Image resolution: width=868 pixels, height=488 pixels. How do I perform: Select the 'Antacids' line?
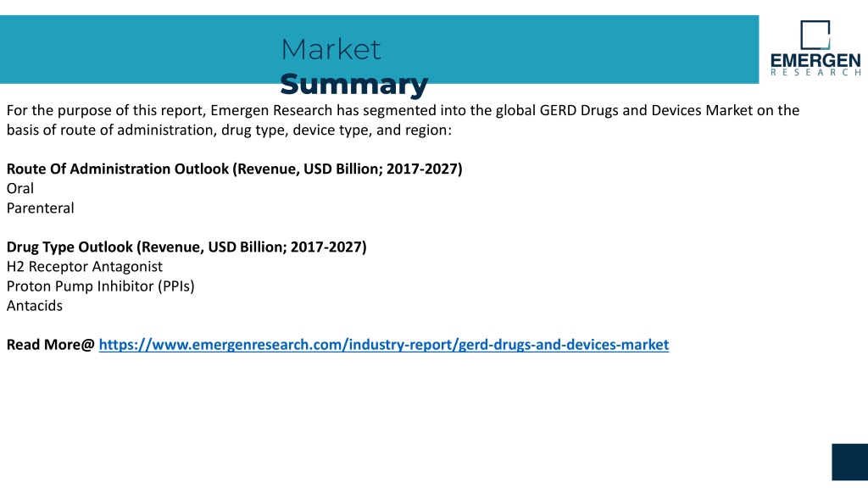coord(34,305)
